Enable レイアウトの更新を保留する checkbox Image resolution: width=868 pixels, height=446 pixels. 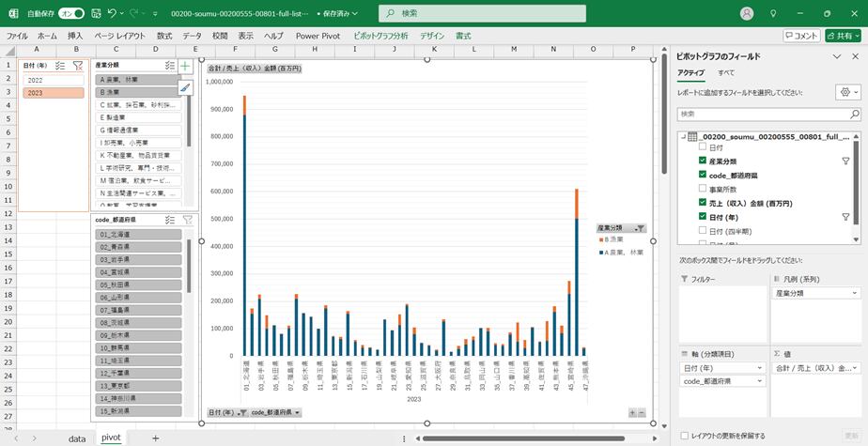tap(683, 436)
